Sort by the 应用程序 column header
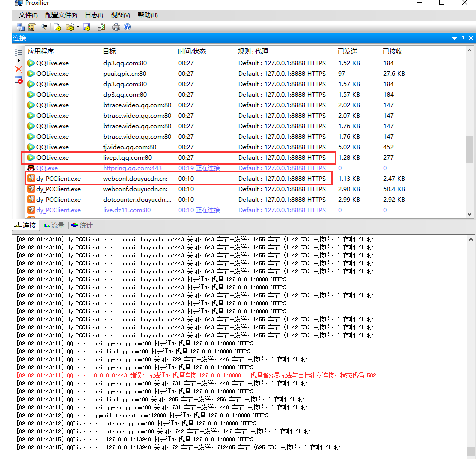 [62, 51]
